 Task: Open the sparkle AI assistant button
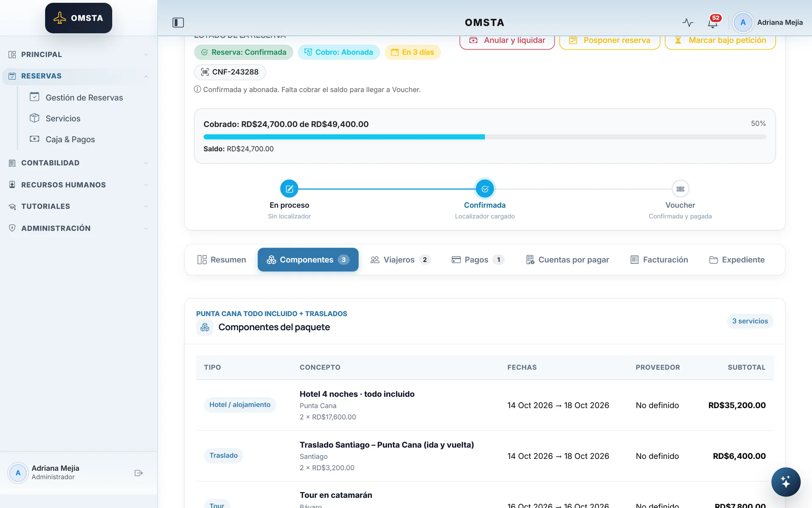click(x=786, y=482)
